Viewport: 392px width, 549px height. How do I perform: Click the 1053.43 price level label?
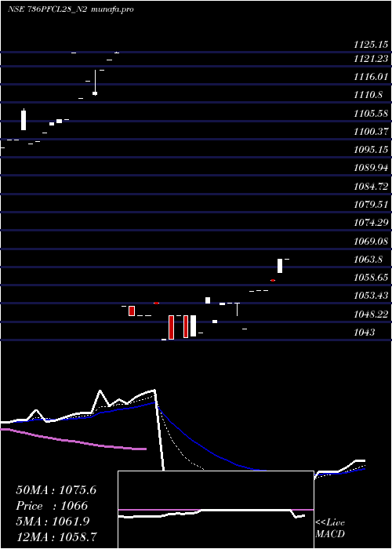click(371, 296)
